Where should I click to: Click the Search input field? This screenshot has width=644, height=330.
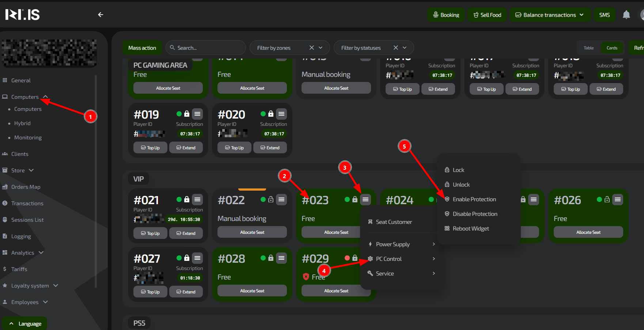click(208, 48)
